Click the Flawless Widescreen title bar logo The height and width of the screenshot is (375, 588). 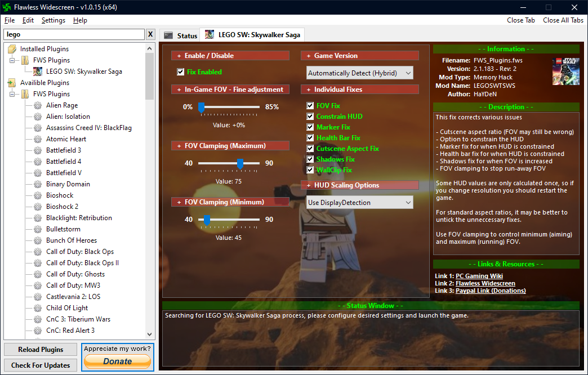tap(6, 7)
